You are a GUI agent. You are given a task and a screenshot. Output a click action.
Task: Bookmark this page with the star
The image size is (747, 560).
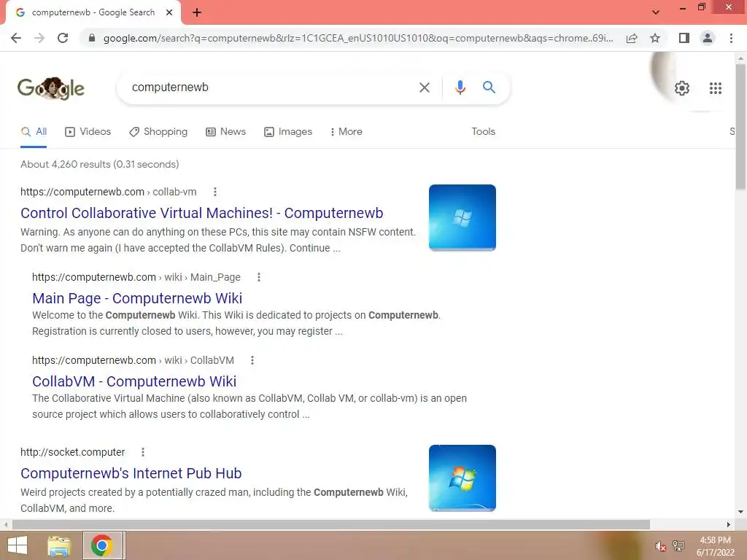655,38
